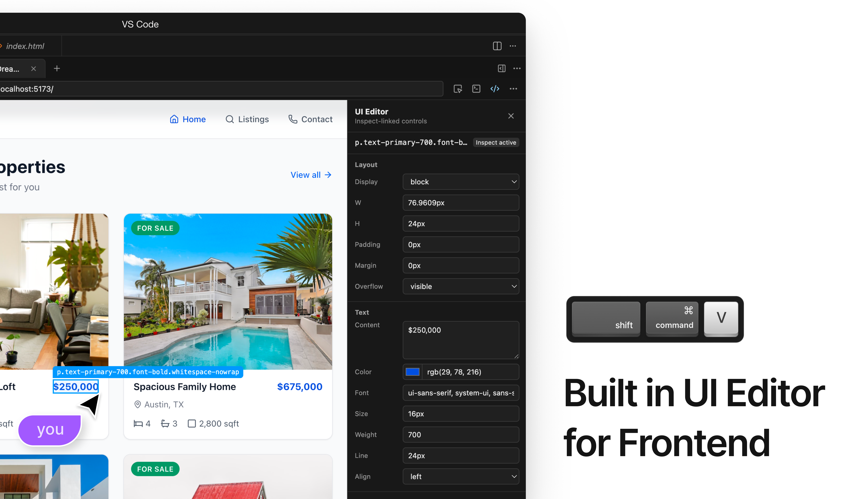Toggle the side panel icon in browser tab row

coord(501,68)
